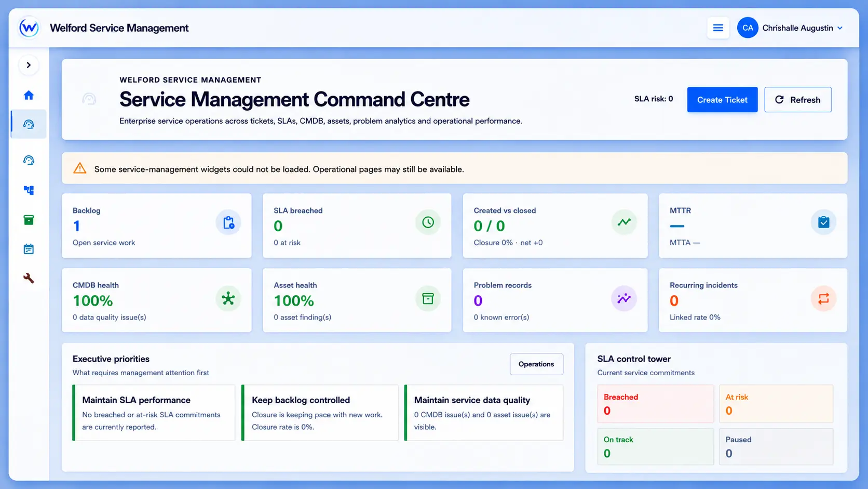868x489 pixels.
Task: Click the MTTR checked clipboard icon
Action: (823, 222)
